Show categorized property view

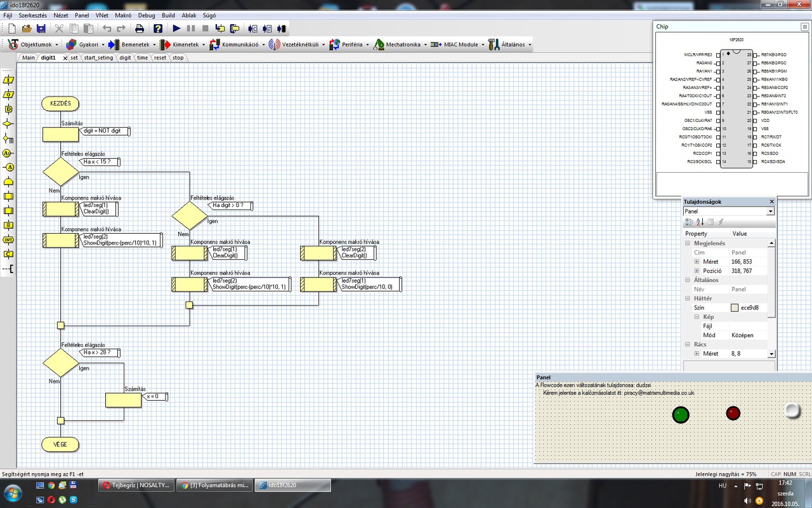pos(690,222)
